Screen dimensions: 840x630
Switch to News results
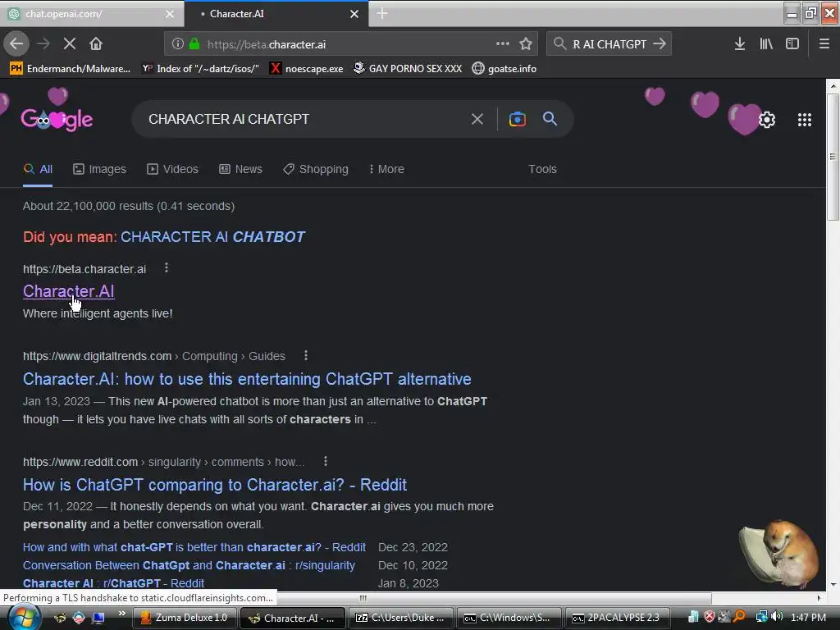[x=240, y=169]
